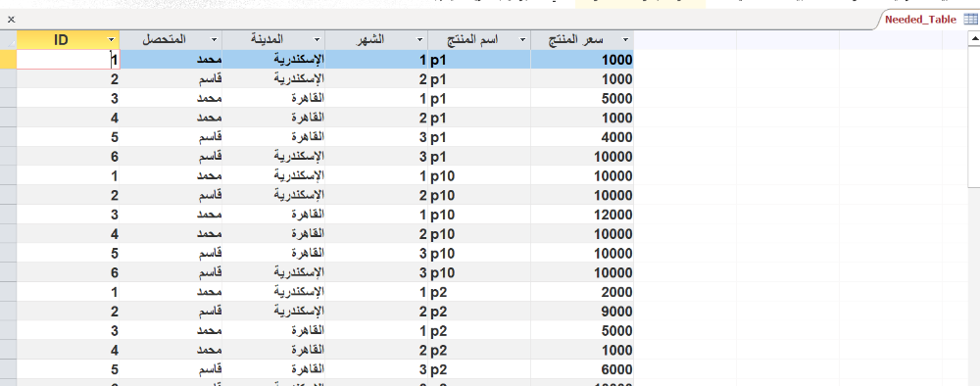This screenshot has height=386, width=980.
Task: Select the الشهر column header label
Action: (x=370, y=39)
